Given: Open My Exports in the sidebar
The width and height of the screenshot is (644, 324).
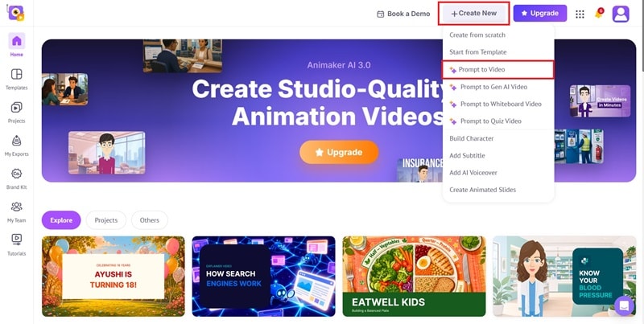Looking at the screenshot, I should [x=16, y=146].
